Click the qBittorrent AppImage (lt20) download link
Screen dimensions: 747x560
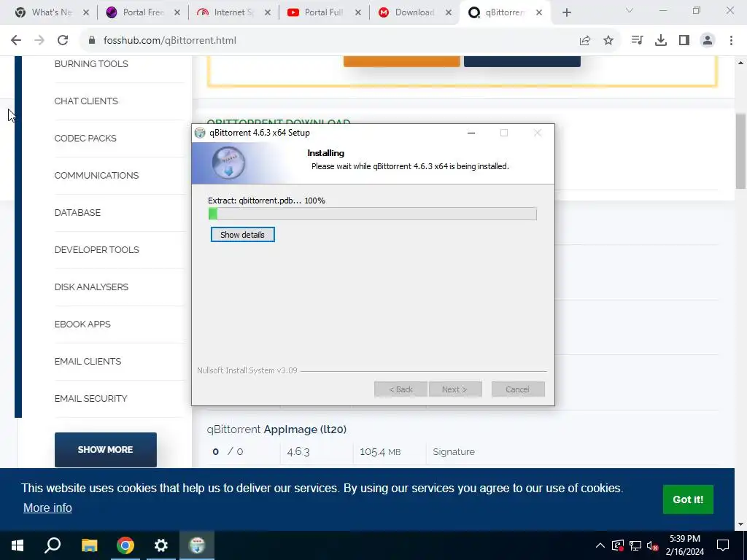(x=276, y=429)
